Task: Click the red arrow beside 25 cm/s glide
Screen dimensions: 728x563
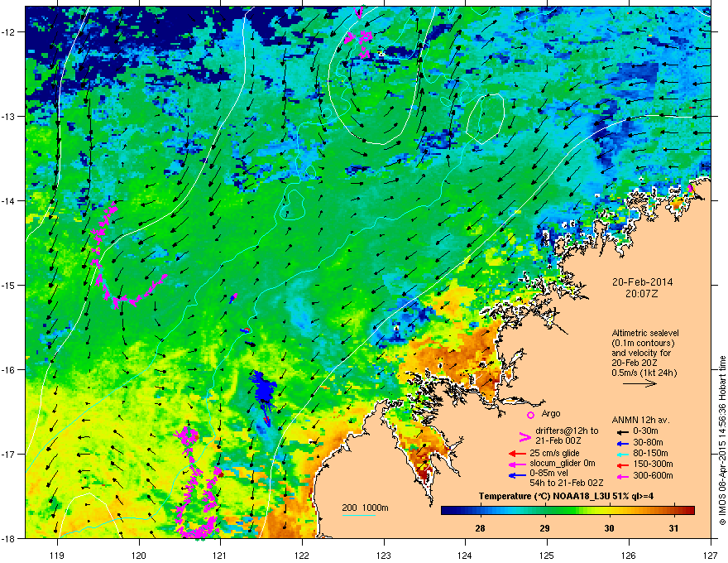Action: pyautogui.click(x=517, y=454)
